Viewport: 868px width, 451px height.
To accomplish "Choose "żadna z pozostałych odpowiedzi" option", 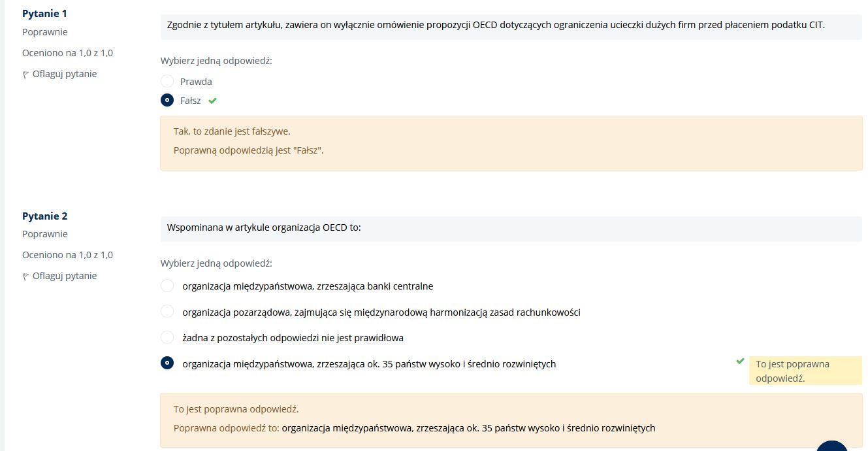I will click(x=167, y=338).
